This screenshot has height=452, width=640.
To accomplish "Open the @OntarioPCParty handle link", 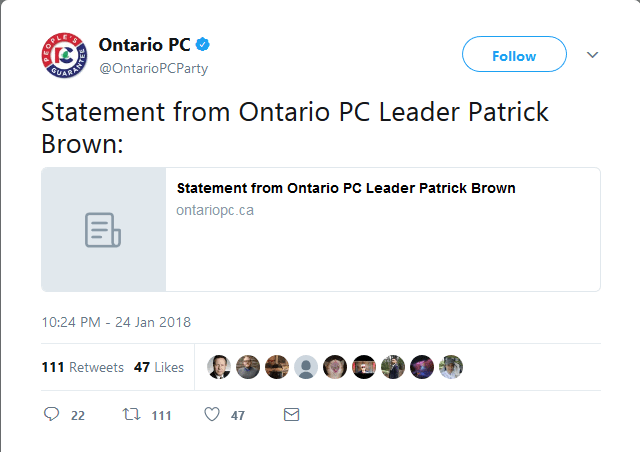I will [x=153, y=67].
